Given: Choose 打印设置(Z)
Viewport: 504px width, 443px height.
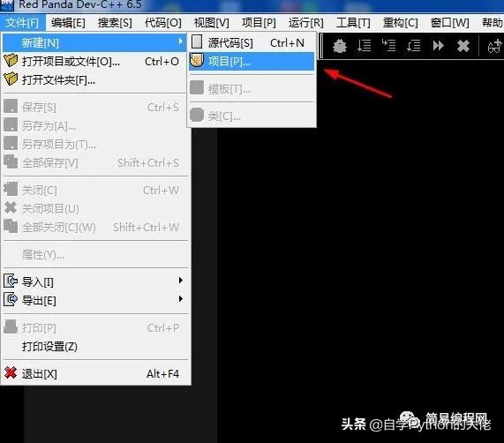Looking at the screenshot, I should [94, 347].
